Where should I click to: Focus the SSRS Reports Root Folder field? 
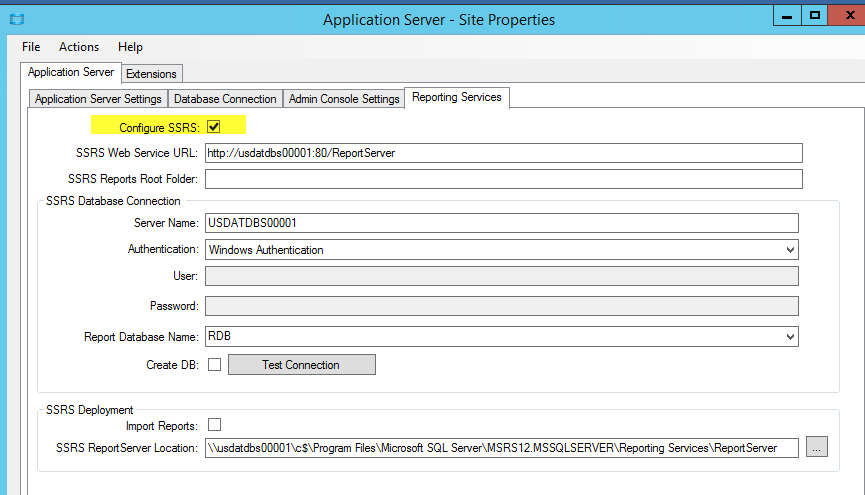504,179
